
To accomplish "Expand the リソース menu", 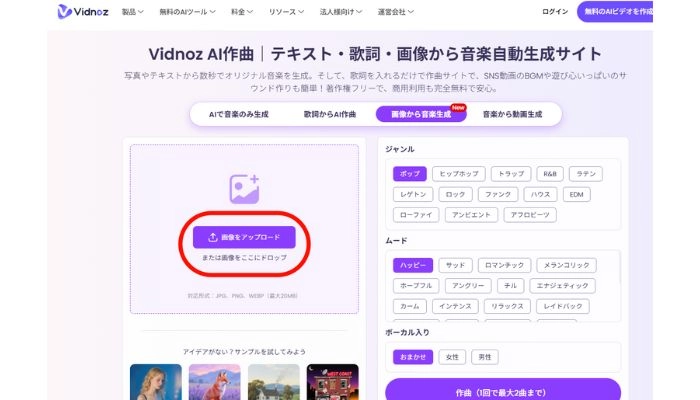I will click(286, 12).
